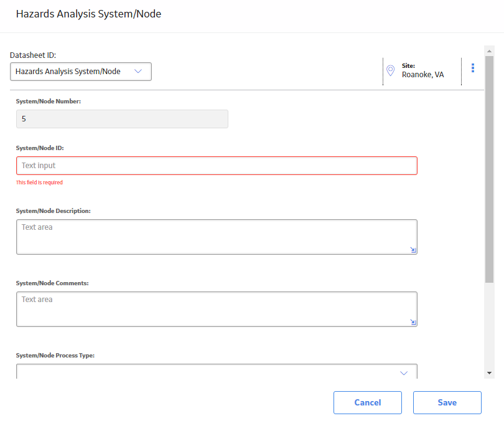Click into the System/Node Comments text area
Screen dimensions: 504x426
[x=217, y=309]
